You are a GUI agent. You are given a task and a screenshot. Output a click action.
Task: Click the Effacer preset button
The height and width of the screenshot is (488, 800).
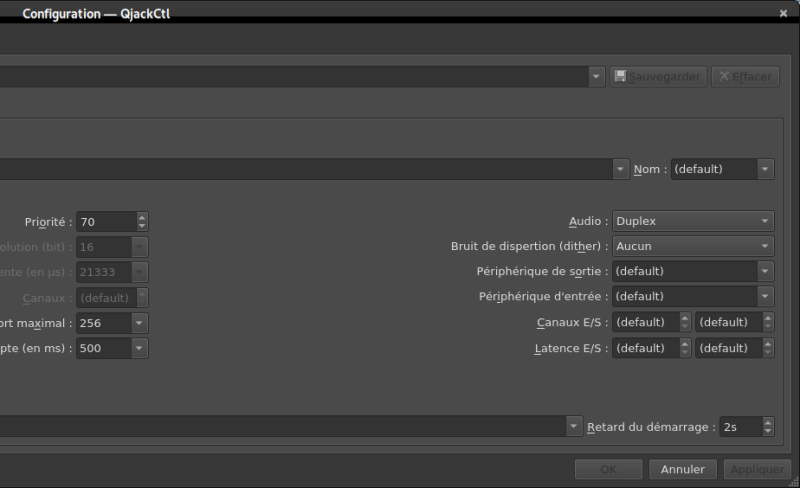(745, 77)
